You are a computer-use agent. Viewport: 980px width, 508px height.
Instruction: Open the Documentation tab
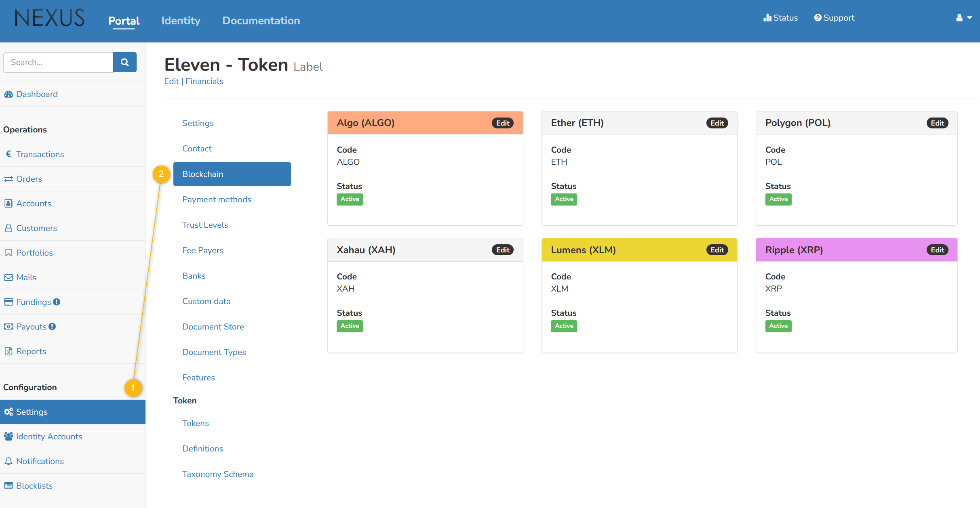[x=261, y=21]
